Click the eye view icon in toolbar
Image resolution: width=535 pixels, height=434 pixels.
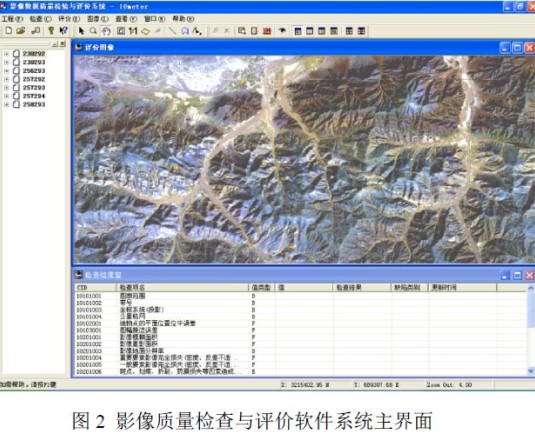coord(282,31)
